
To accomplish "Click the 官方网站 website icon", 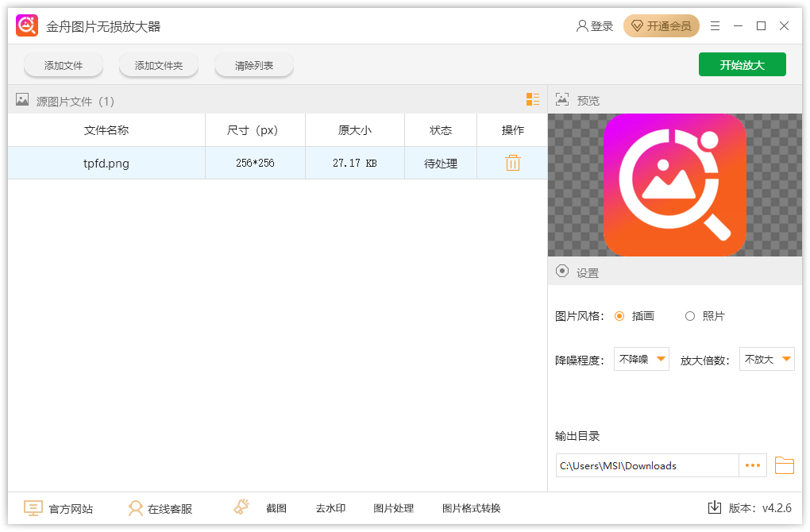I will tap(33, 507).
